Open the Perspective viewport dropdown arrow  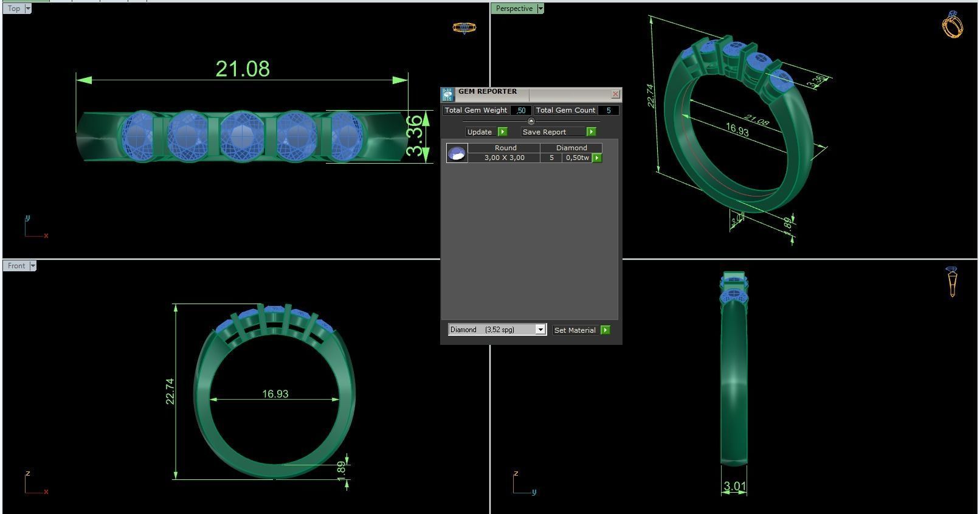[x=540, y=9]
